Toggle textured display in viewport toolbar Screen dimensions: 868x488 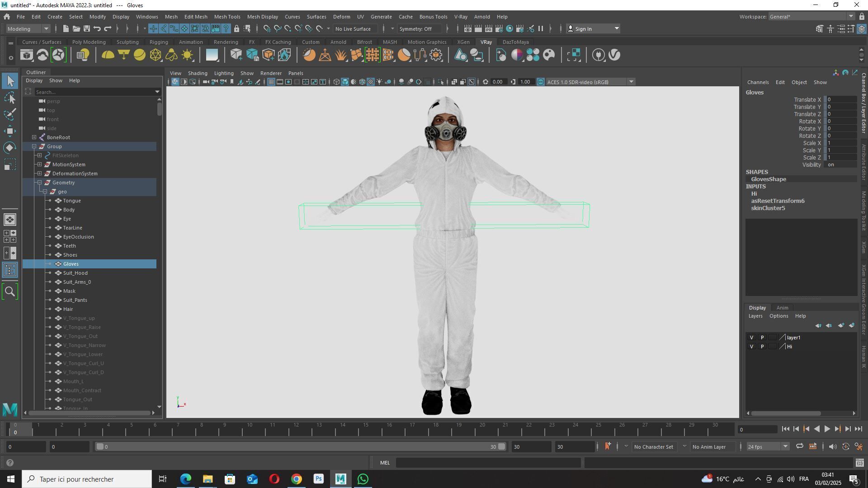[371, 82]
